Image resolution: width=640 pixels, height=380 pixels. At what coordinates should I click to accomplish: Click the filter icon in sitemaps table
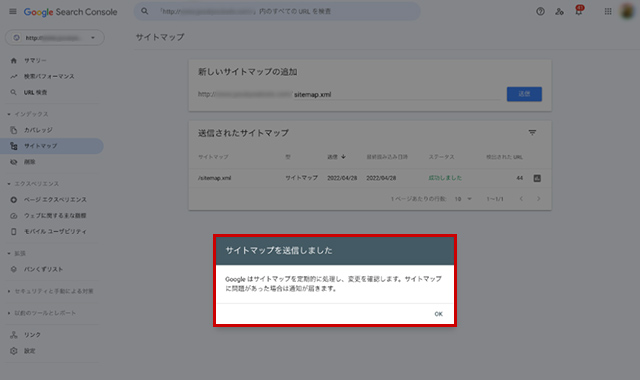click(x=532, y=133)
